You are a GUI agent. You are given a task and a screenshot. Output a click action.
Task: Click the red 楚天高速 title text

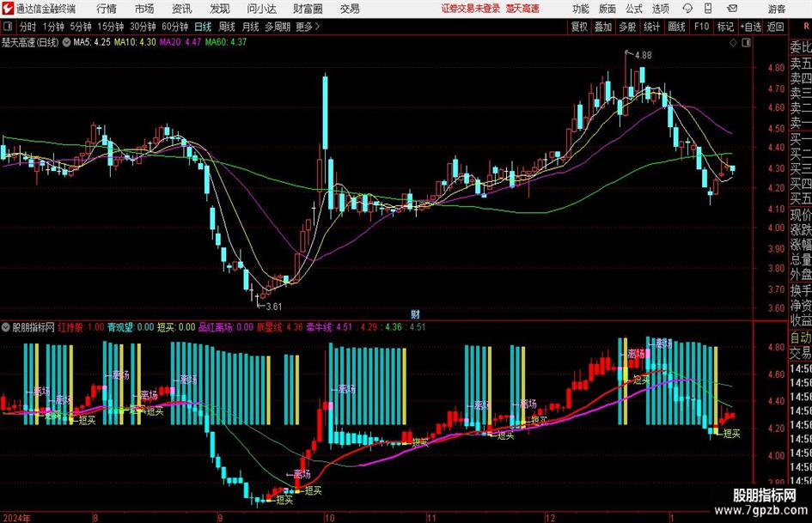click(x=522, y=9)
